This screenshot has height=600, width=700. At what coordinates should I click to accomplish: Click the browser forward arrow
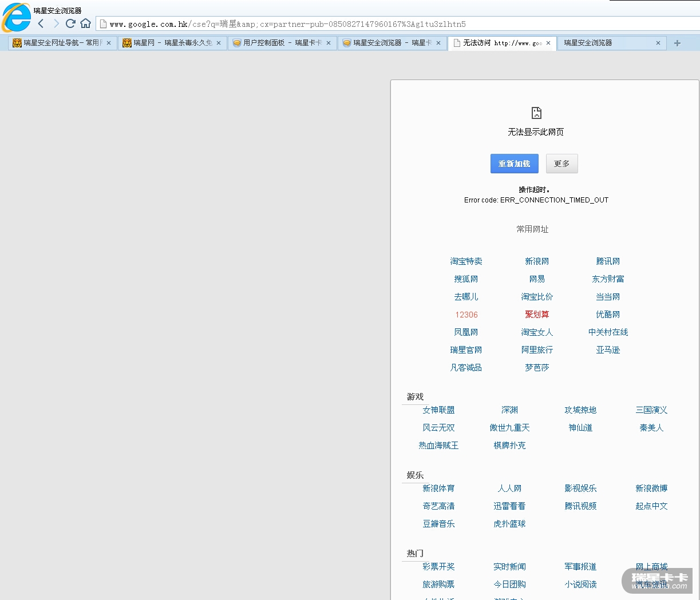click(56, 23)
